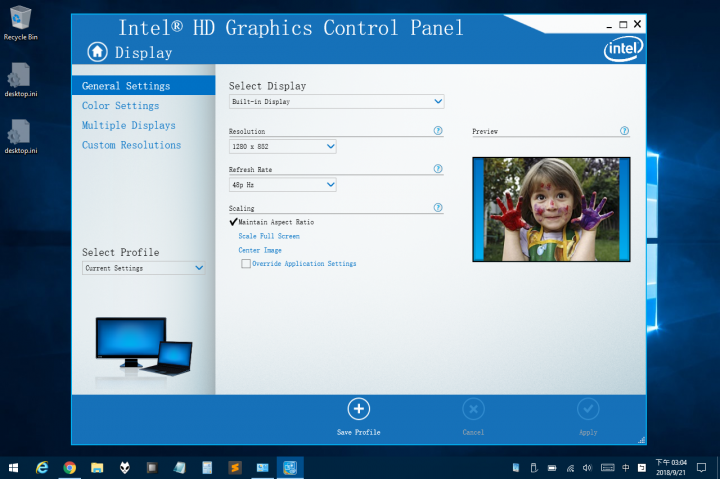Select Center Image scaling option
The image size is (720, 479).
tap(260, 250)
